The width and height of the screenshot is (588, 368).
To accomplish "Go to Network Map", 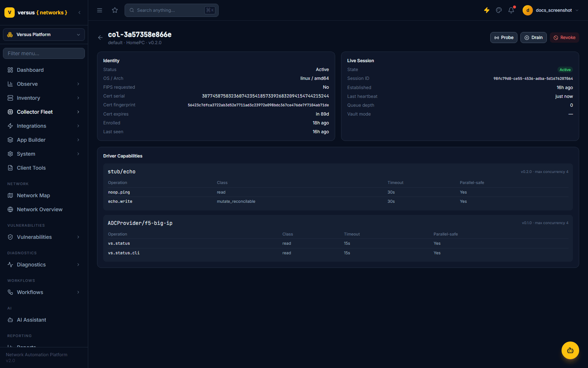I will (44, 195).
